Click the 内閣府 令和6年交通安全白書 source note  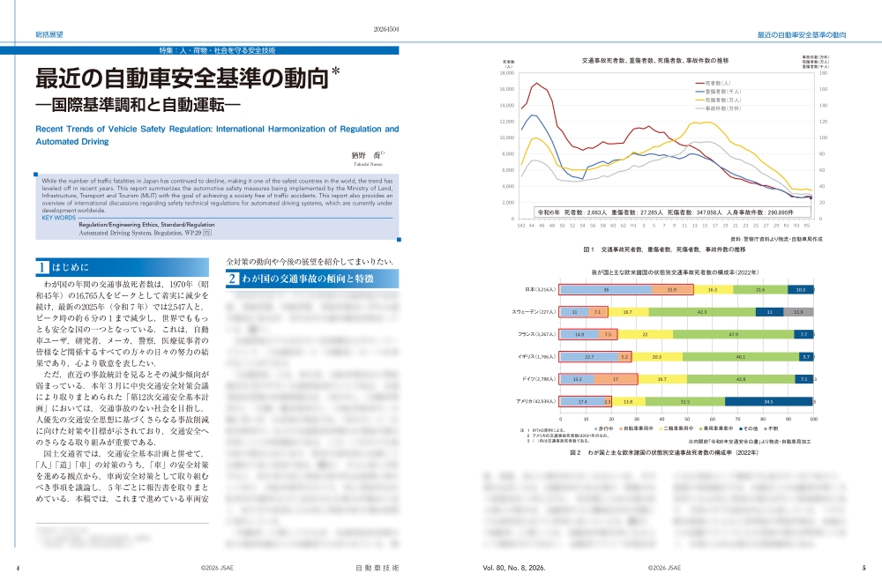coord(749,442)
